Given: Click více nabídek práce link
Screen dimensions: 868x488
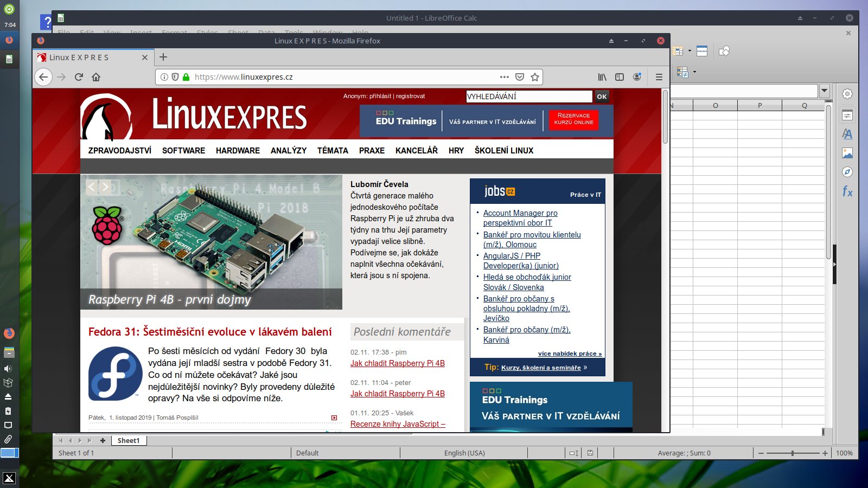Looking at the screenshot, I should click(x=570, y=354).
